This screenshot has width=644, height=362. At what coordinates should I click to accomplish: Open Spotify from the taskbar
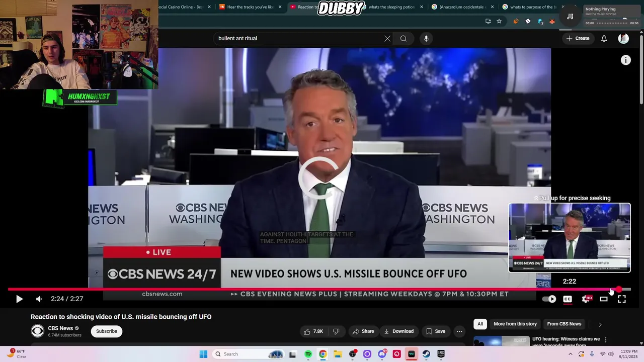coord(308,354)
